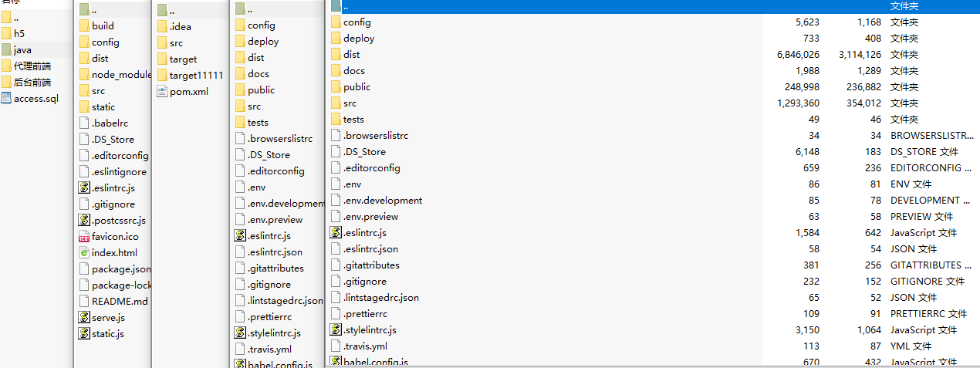
Task: Select the .postcssrc.js script icon
Action: point(84,221)
